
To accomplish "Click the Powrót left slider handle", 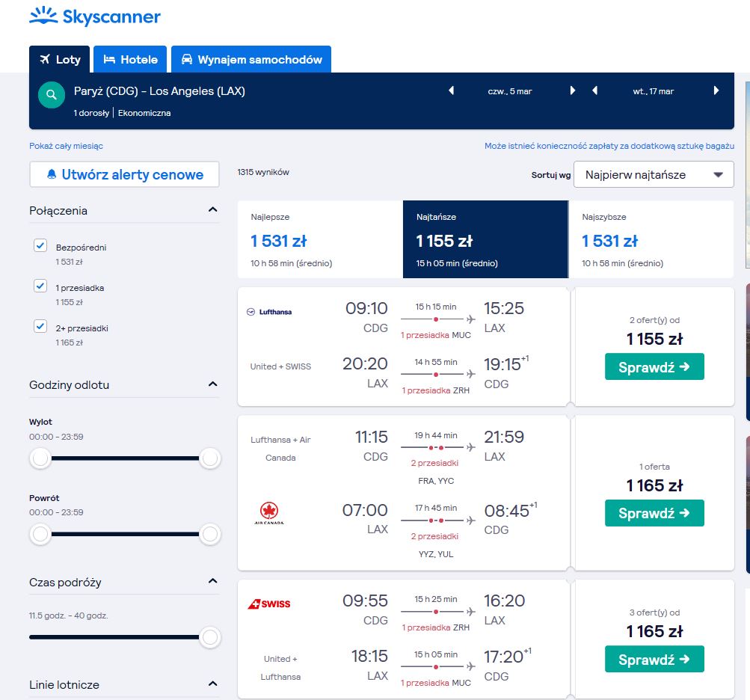I will coord(40,534).
